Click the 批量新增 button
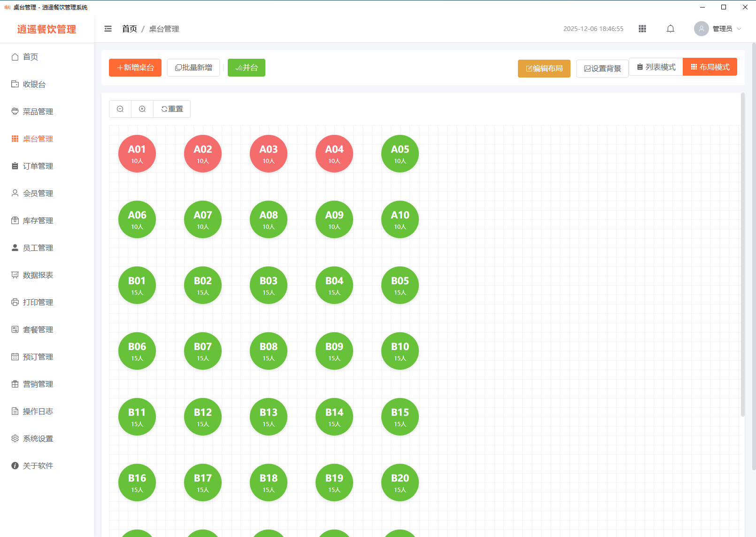 tap(193, 68)
